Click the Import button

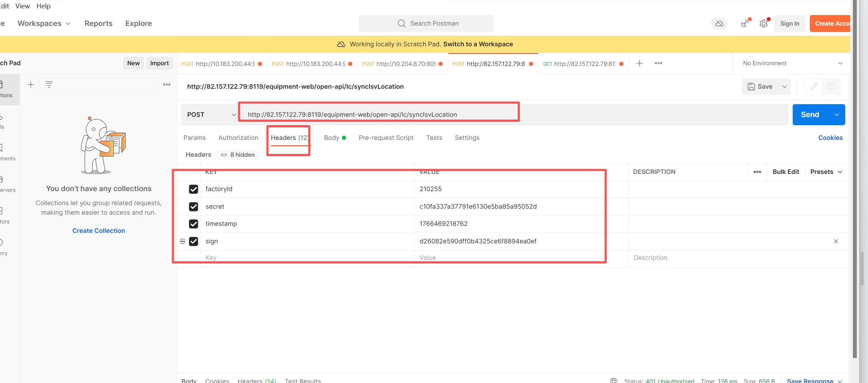coord(159,63)
